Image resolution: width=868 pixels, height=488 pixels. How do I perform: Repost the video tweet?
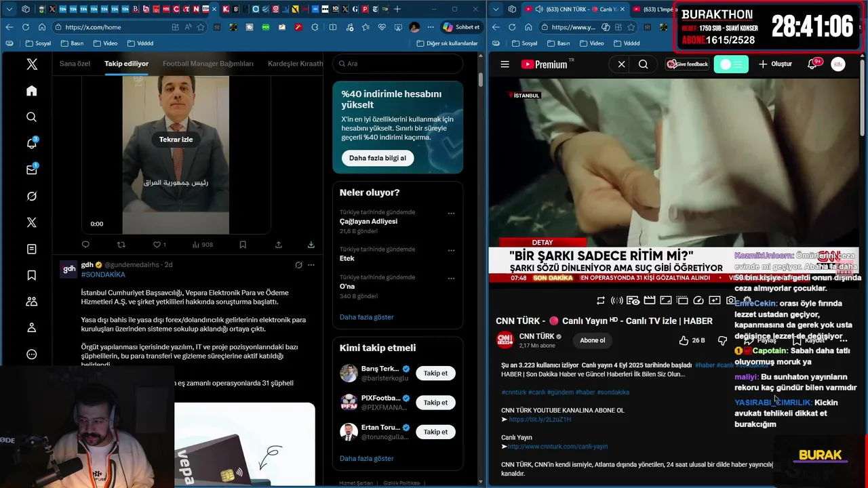tap(121, 245)
